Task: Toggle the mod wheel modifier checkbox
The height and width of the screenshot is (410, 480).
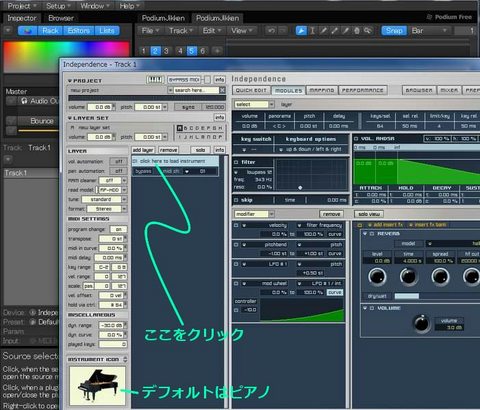Action: tap(236, 284)
